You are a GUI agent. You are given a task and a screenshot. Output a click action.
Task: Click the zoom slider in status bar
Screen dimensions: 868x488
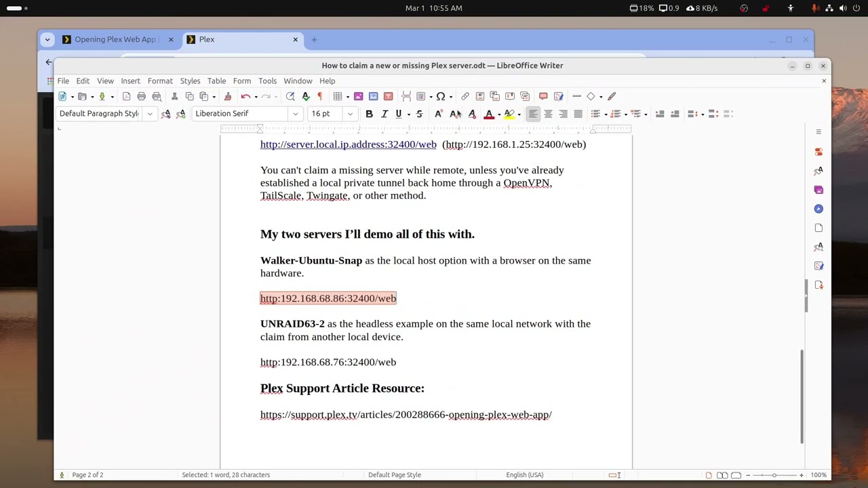[x=774, y=475]
